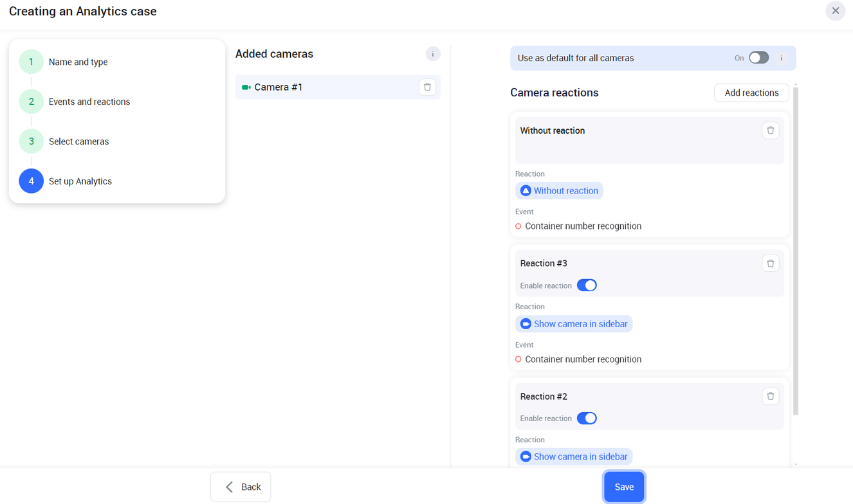Disable the Reaction #3 enable switch
The image size is (853, 504).
tap(587, 285)
